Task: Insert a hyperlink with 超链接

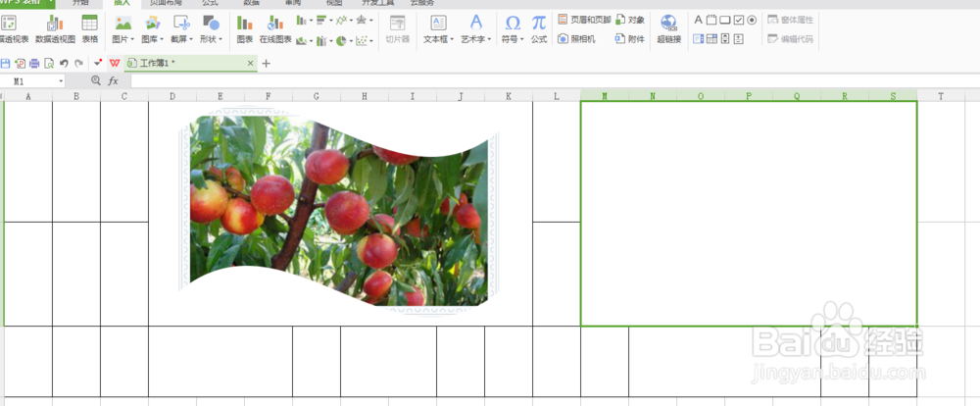Action: (x=668, y=28)
